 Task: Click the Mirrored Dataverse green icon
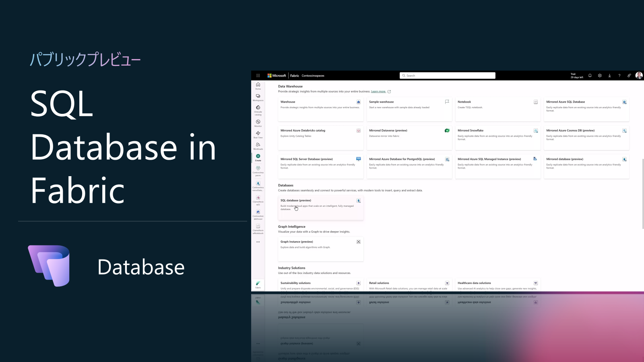click(447, 131)
